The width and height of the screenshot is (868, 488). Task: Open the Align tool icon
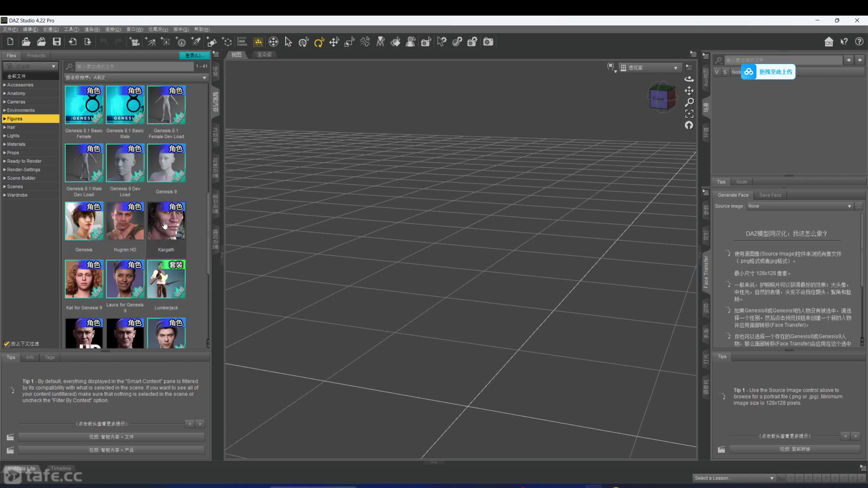point(242,42)
